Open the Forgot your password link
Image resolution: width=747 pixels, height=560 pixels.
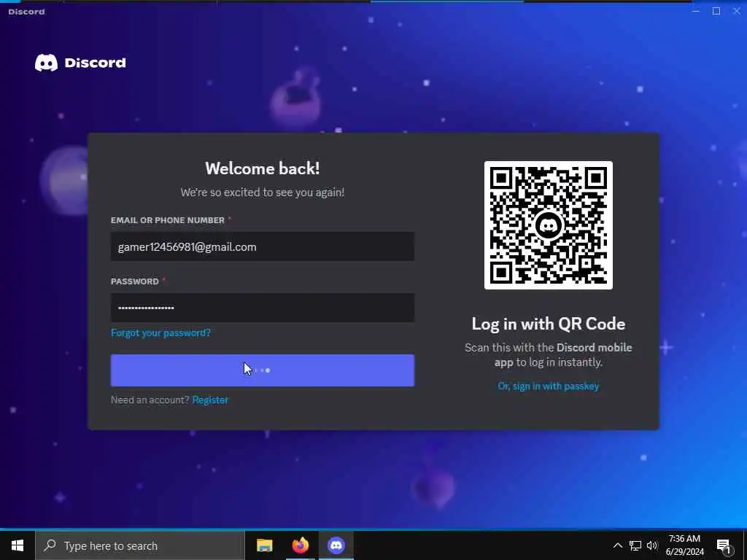[160, 332]
